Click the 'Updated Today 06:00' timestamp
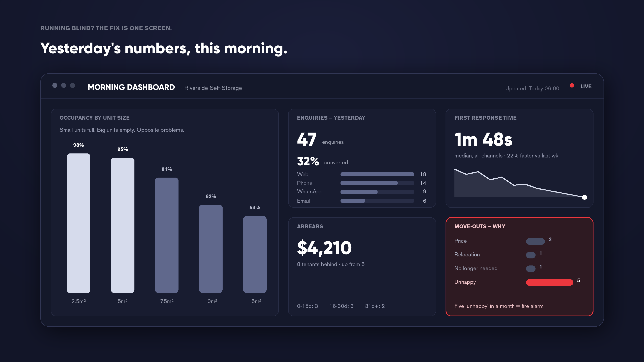Viewport: 644px width, 362px height. coord(532,88)
